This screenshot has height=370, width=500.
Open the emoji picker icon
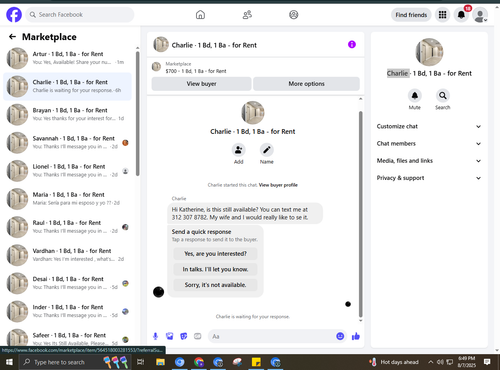tap(340, 336)
